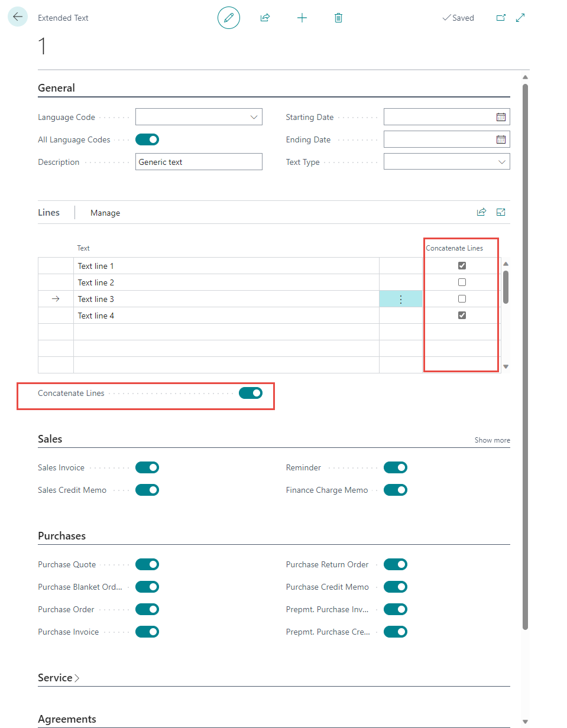Check Concatenate Lines for Text line 2
The image size is (567, 728).
[x=462, y=282]
